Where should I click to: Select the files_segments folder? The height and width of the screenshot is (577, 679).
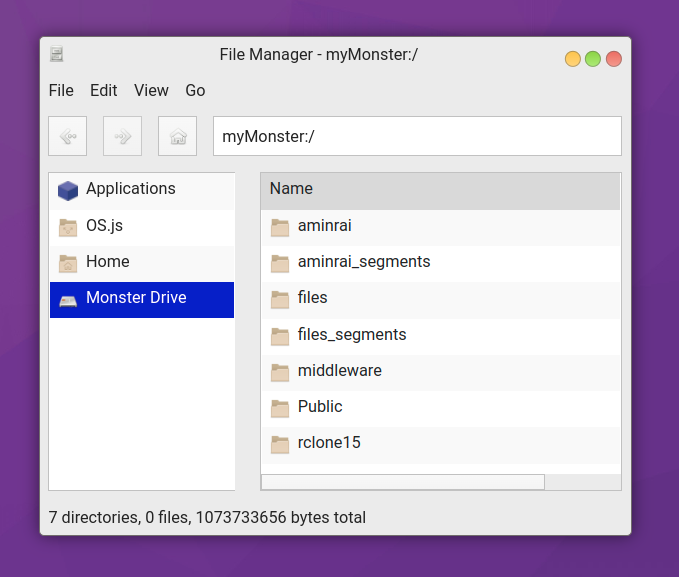pyautogui.click(x=351, y=335)
